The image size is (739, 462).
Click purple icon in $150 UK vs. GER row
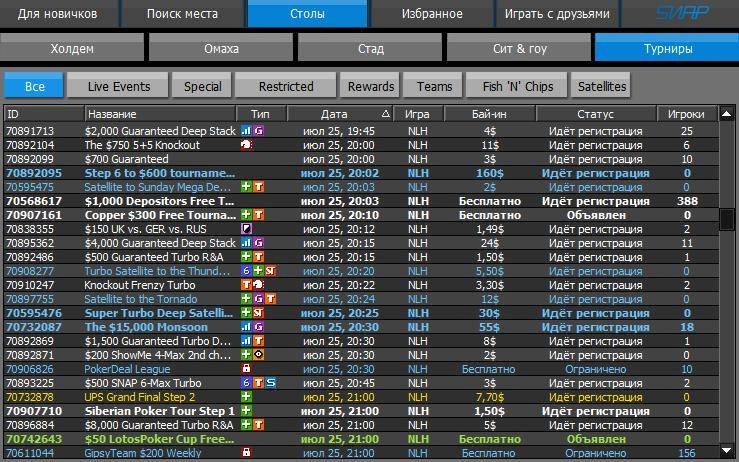246,228
